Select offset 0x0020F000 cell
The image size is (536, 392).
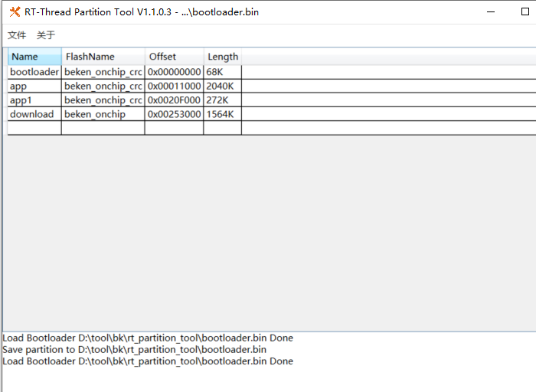(x=175, y=100)
